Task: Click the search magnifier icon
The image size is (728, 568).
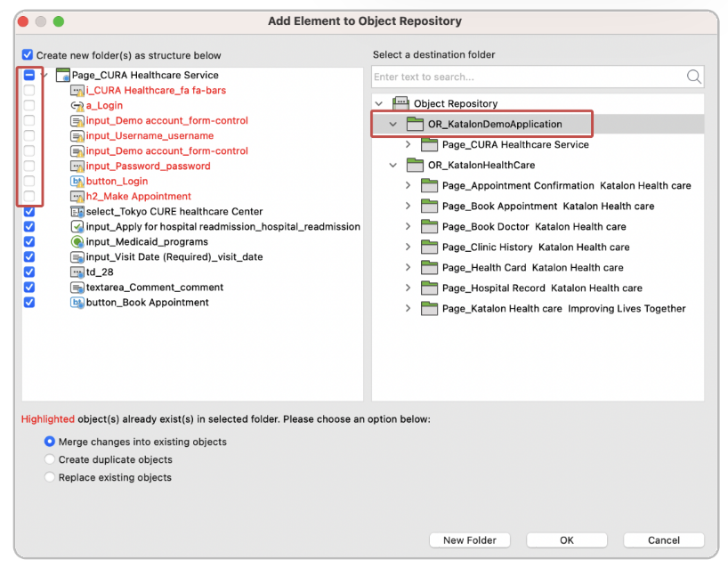Action: (693, 77)
